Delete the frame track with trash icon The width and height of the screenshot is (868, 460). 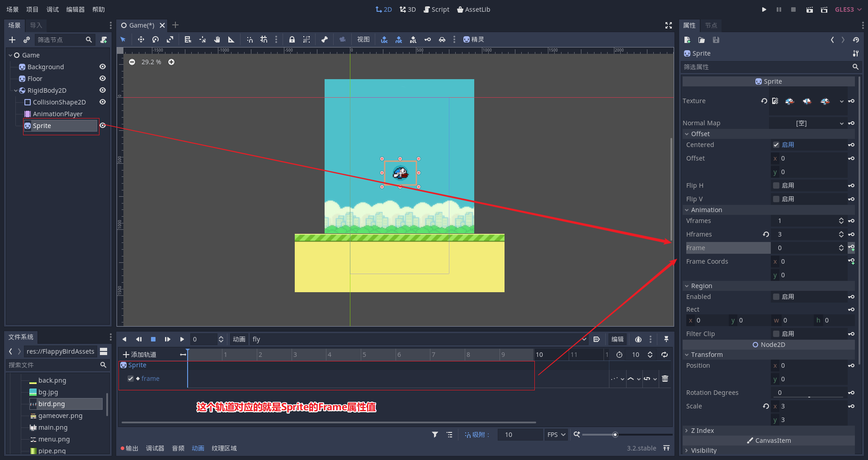tap(665, 379)
